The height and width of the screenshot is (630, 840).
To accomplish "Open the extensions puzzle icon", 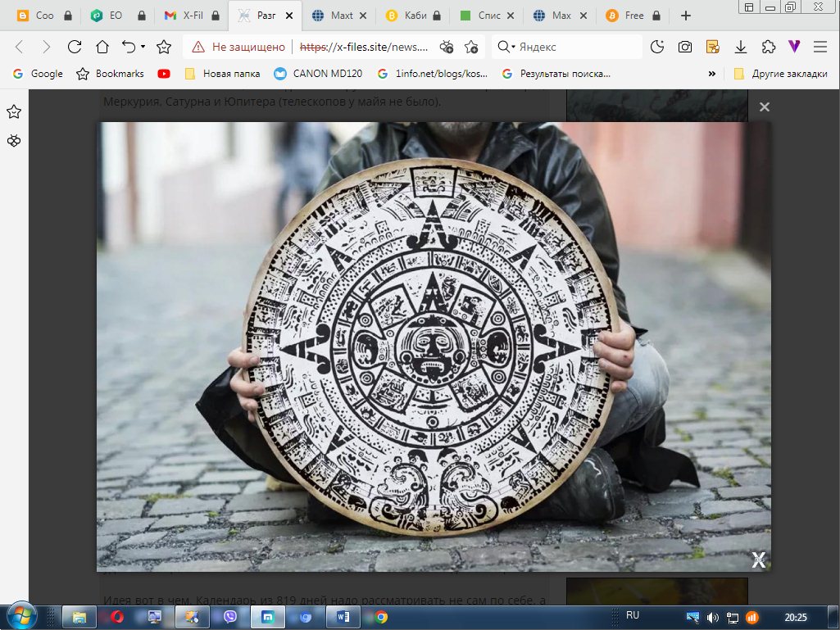I will [768, 48].
